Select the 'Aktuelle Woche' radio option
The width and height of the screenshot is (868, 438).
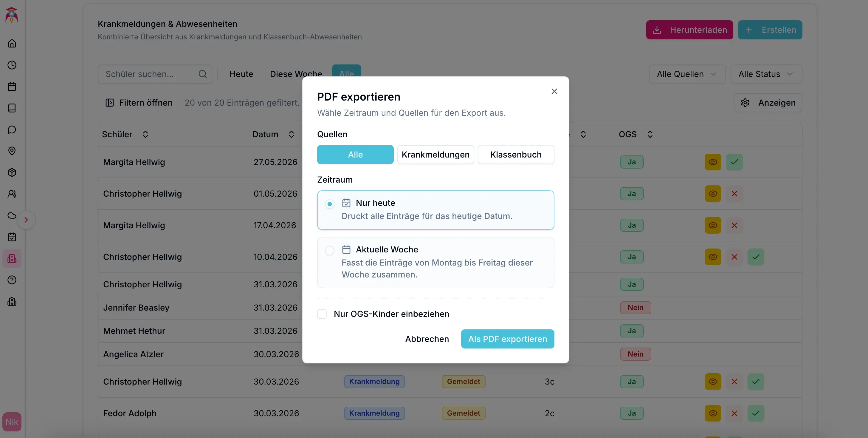pyautogui.click(x=330, y=250)
